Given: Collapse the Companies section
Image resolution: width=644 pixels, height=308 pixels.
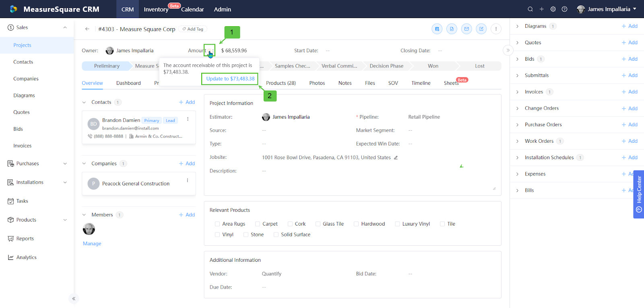Looking at the screenshot, I should point(84,164).
